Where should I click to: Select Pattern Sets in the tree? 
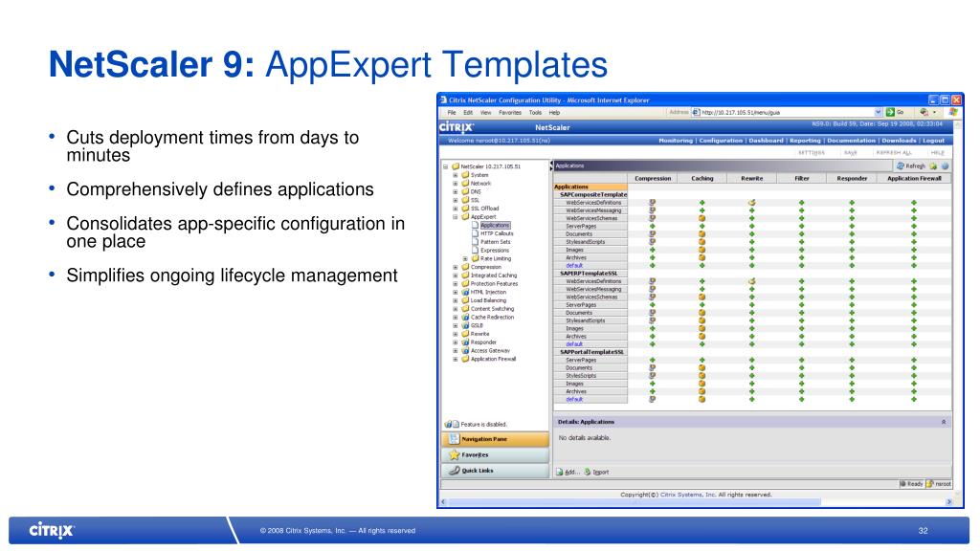pyautogui.click(x=495, y=242)
